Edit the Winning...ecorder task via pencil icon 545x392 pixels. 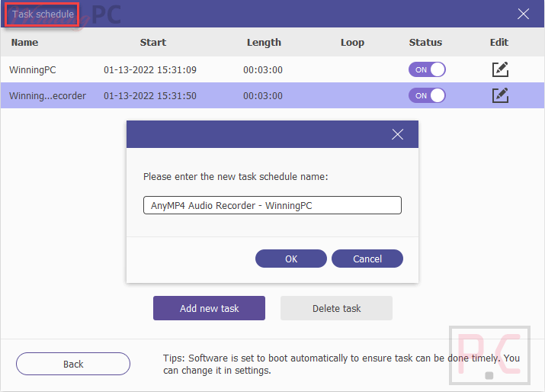click(500, 95)
